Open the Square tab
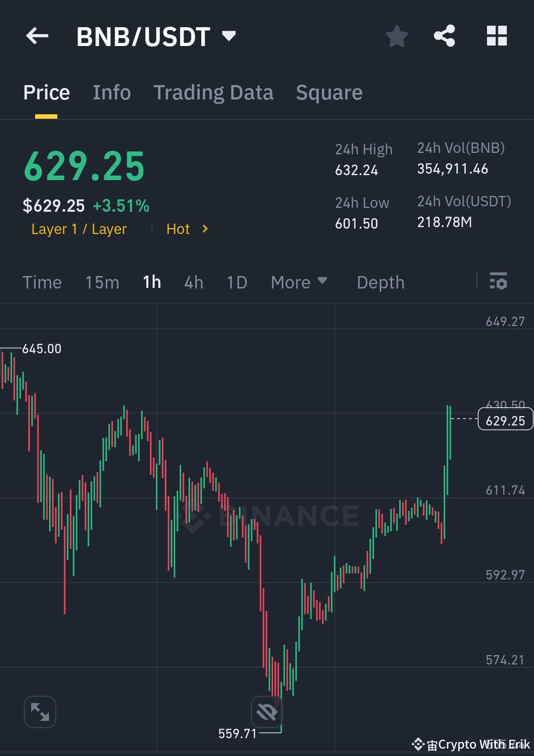 pos(329,93)
